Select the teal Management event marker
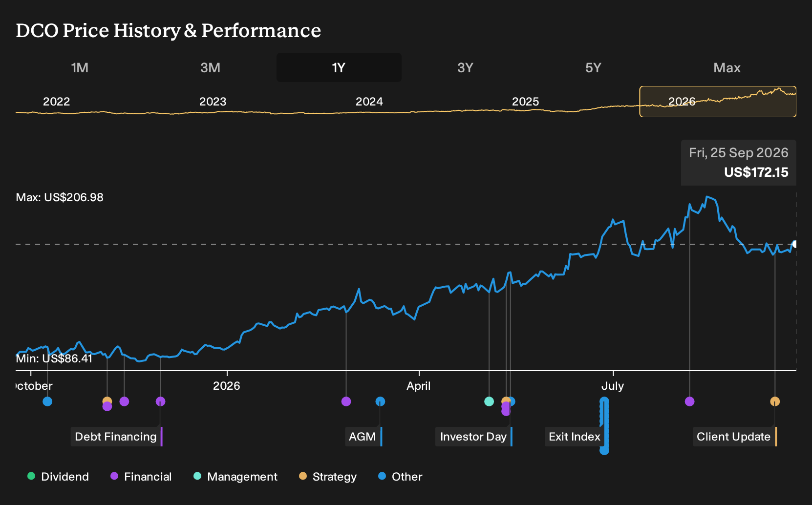The height and width of the screenshot is (505, 812). tap(489, 401)
